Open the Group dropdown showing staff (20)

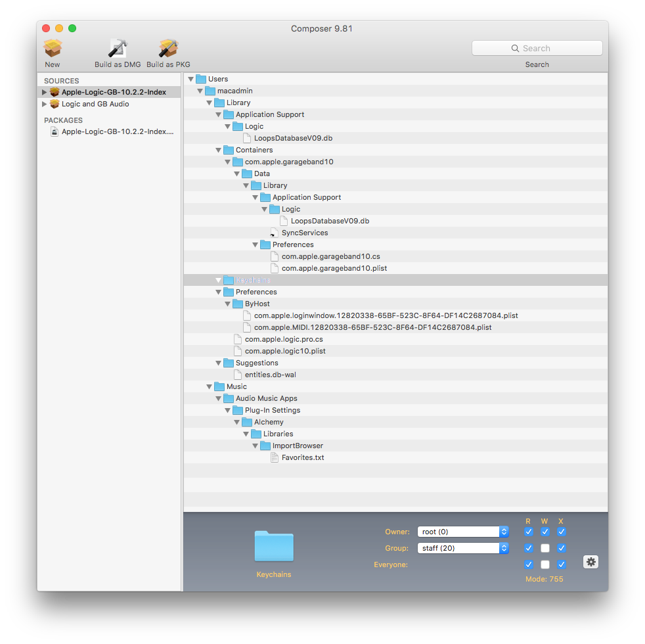[463, 549]
